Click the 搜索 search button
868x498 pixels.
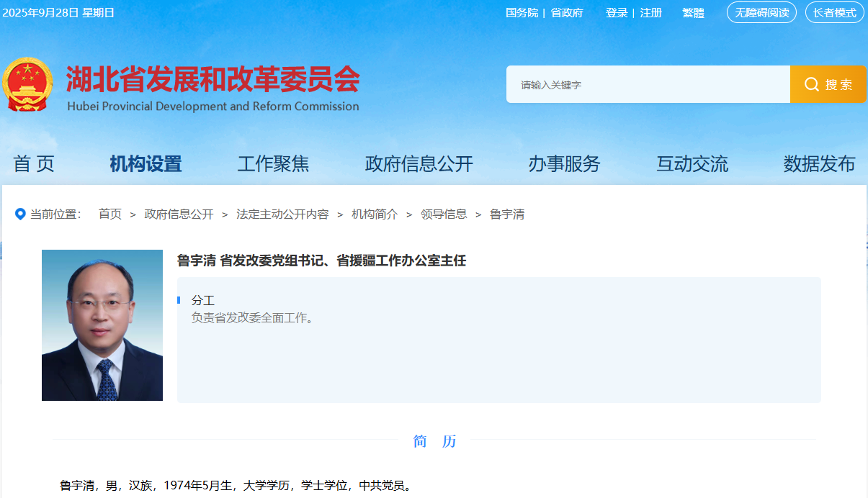[x=828, y=83]
